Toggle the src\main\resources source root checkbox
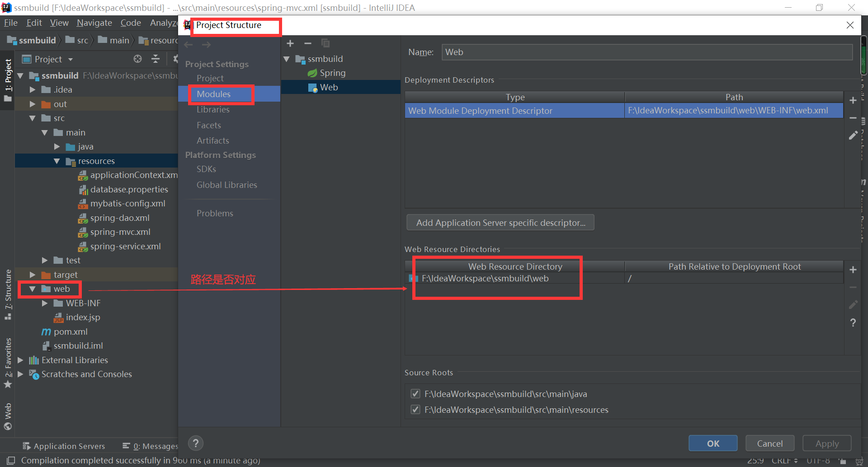Viewport: 868px width, 467px height. (415, 410)
